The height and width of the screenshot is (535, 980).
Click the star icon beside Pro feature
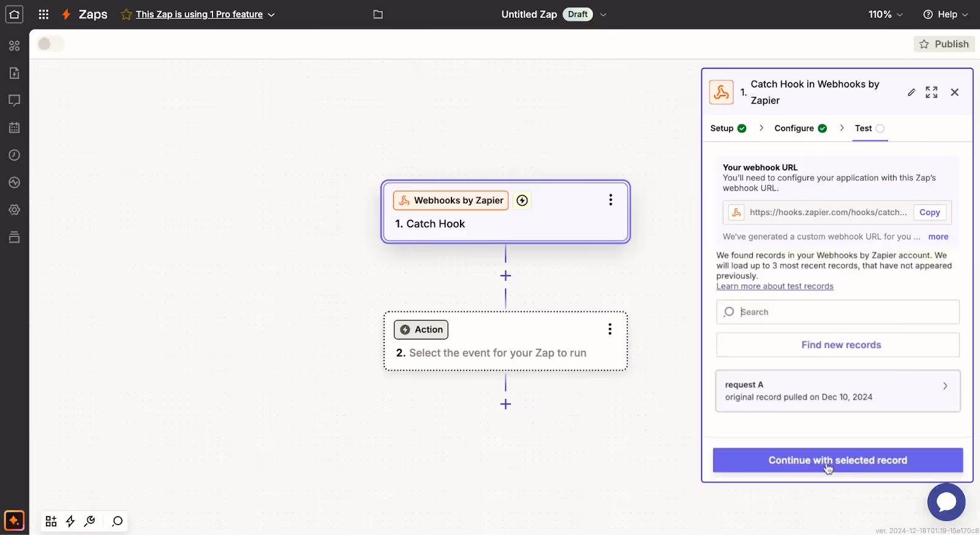click(x=126, y=14)
